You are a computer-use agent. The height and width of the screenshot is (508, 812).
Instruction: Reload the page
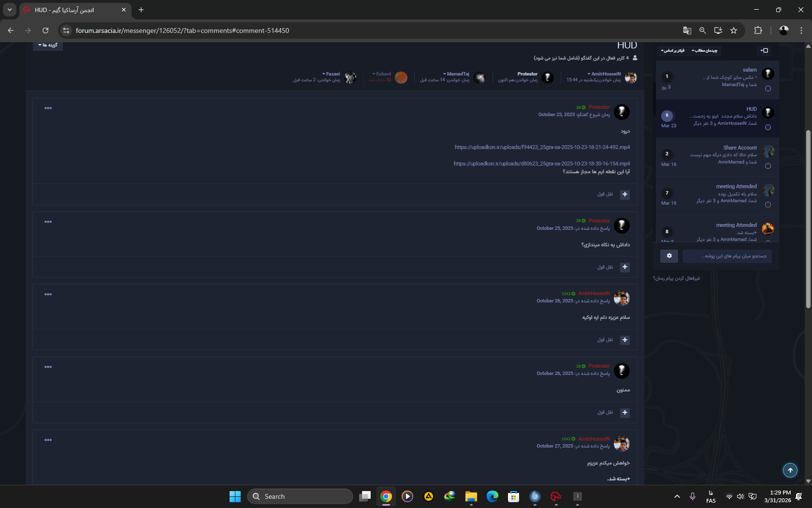45,30
